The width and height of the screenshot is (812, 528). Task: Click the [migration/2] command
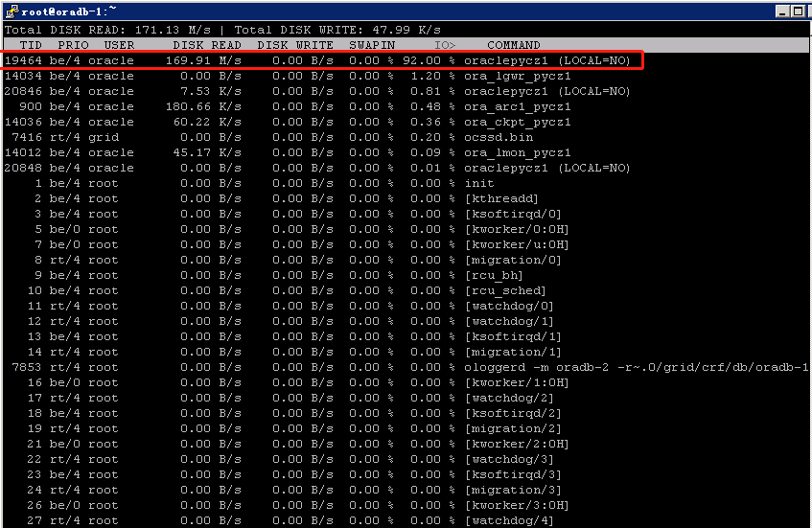pyautogui.click(x=513, y=428)
